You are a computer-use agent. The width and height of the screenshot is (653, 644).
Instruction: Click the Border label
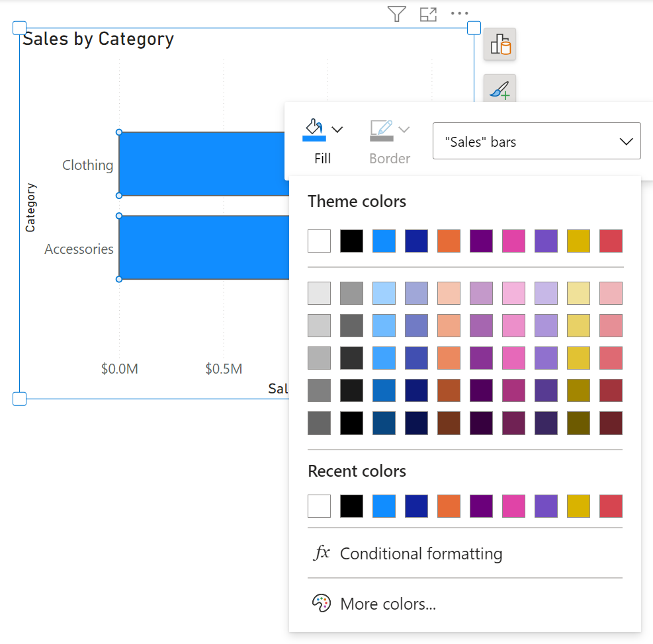click(x=390, y=159)
